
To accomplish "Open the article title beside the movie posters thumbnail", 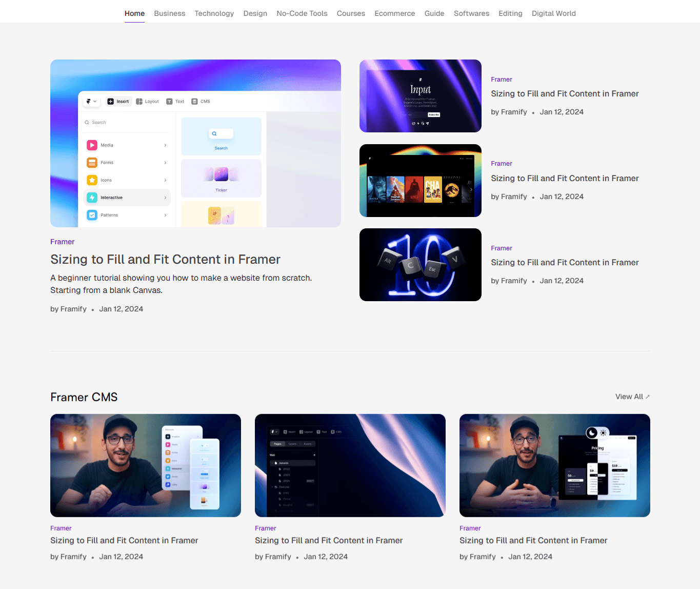I will point(565,179).
